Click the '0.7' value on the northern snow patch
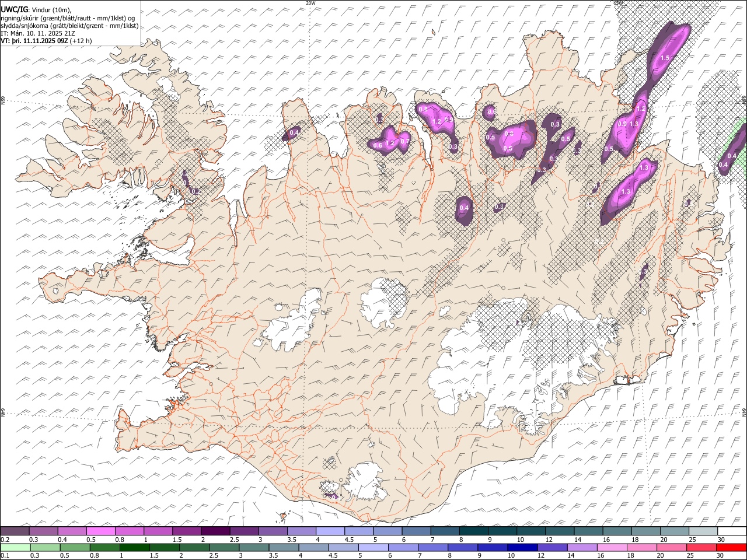This screenshot has height=560, width=747. (x=404, y=142)
